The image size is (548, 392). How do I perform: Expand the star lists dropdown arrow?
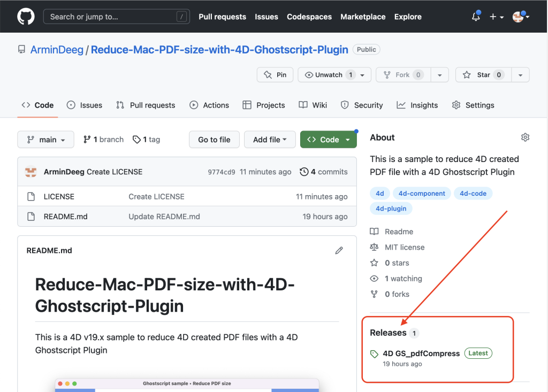[x=520, y=75]
